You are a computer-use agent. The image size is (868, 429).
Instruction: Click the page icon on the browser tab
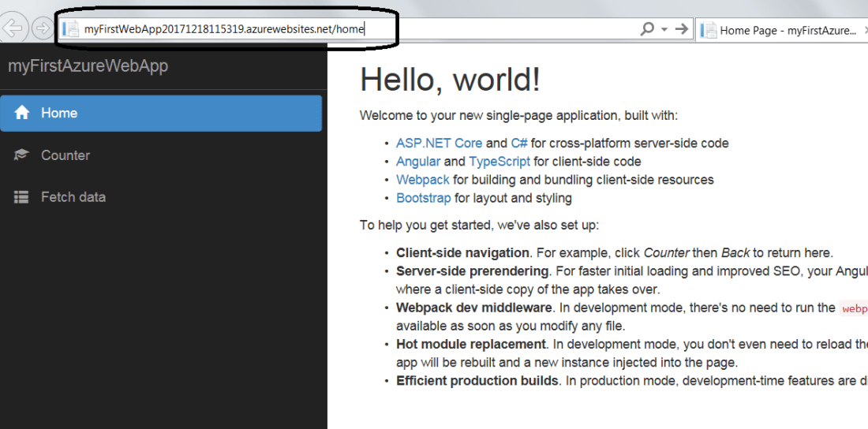coord(708,30)
